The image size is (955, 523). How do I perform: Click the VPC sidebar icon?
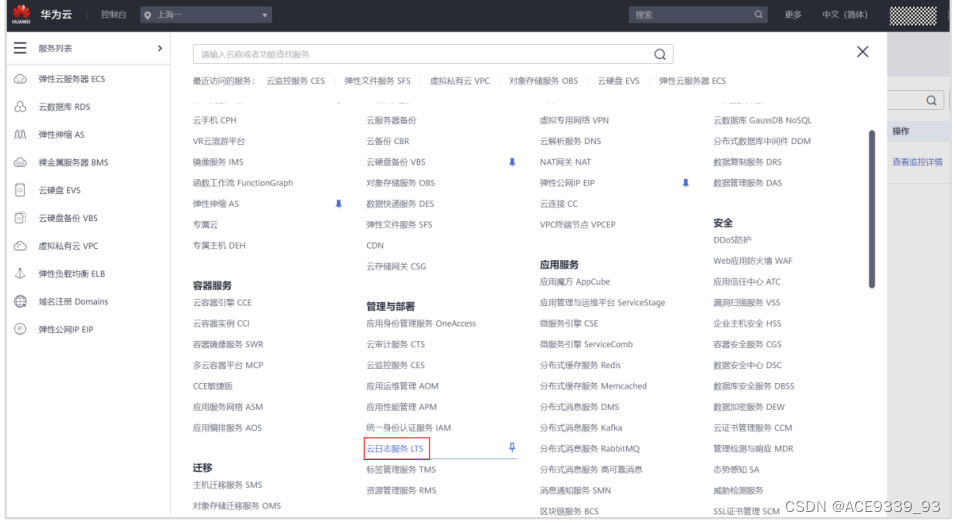coord(20,246)
